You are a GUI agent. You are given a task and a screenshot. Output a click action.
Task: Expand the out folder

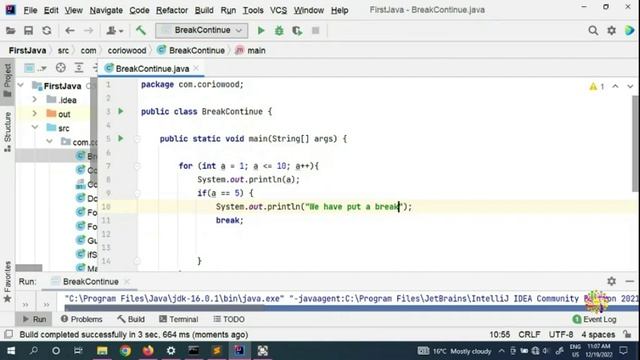pos(35,113)
